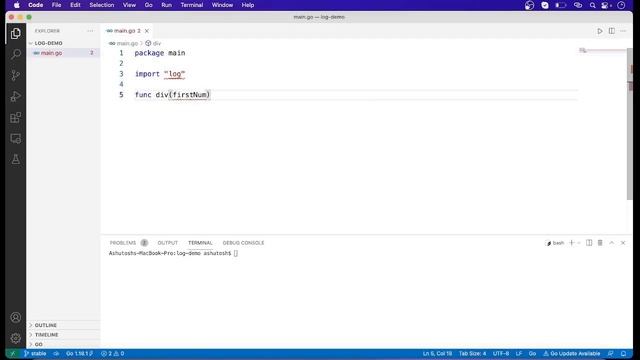
Task: Open the Help menu
Action: point(248,5)
